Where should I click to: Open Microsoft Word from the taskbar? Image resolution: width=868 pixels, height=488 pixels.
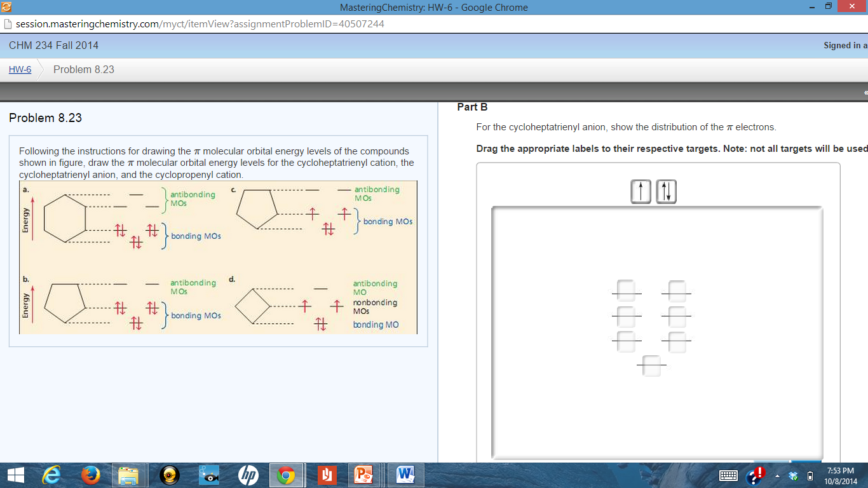click(405, 475)
